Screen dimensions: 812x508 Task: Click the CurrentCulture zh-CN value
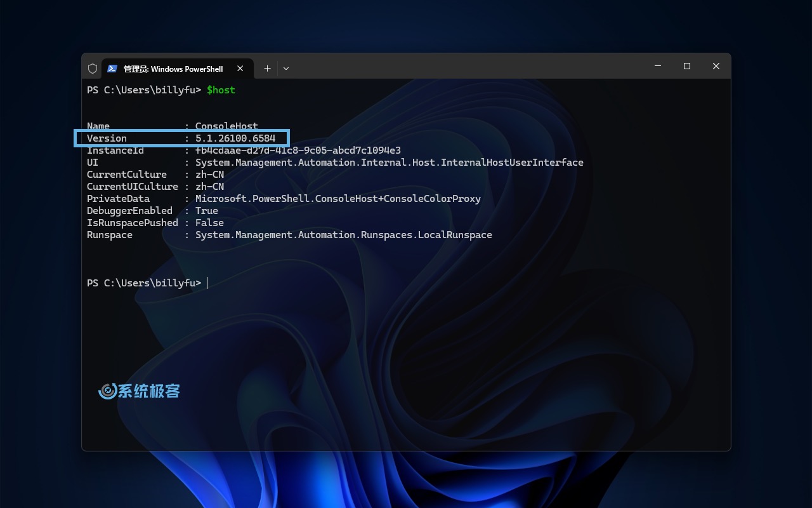(209, 175)
